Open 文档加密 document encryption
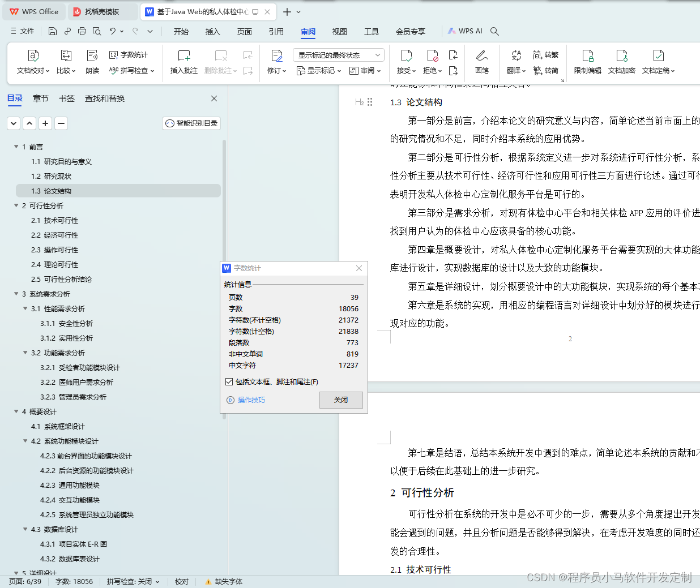The width and height of the screenshot is (700, 588). tap(621, 62)
